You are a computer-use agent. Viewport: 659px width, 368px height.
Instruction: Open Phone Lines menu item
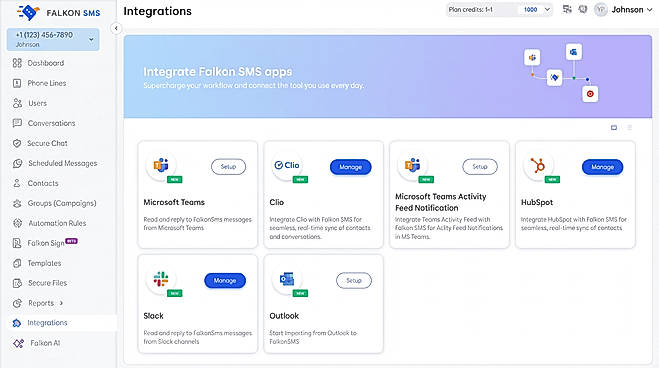(x=47, y=83)
